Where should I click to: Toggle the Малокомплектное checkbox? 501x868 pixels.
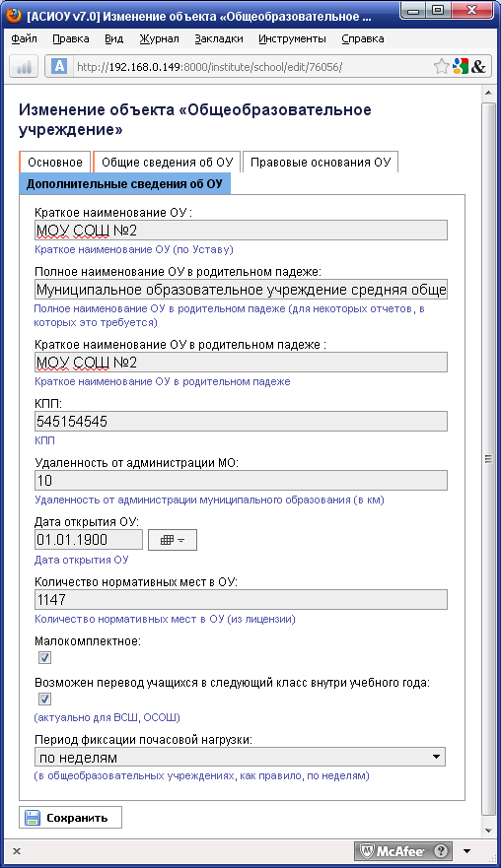pyautogui.click(x=45, y=657)
